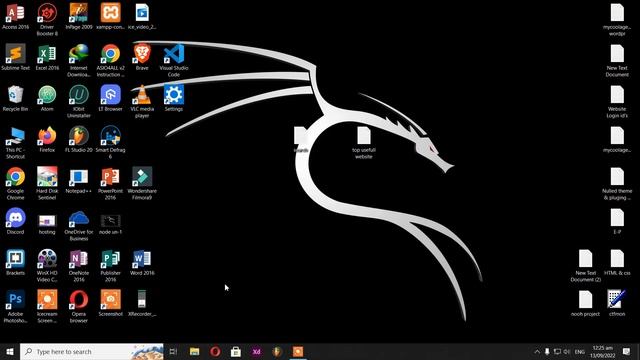Launch Icecream Screen Recorder shortcut

[47, 306]
